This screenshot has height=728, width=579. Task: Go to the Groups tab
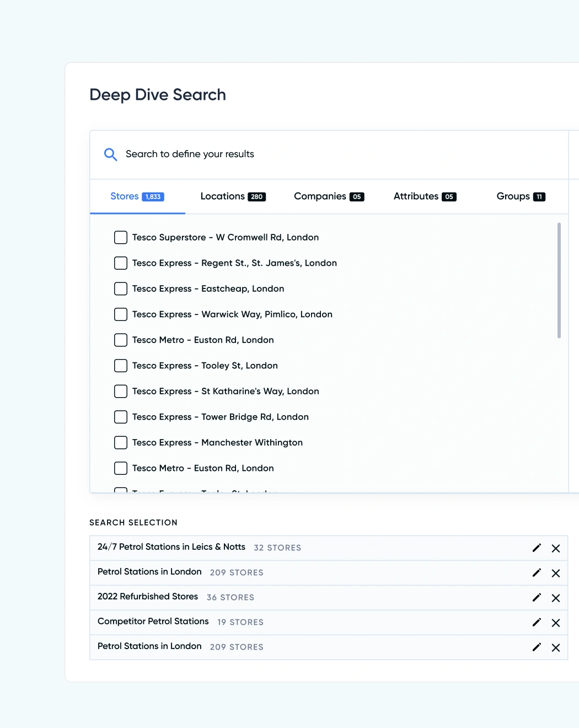tap(521, 196)
